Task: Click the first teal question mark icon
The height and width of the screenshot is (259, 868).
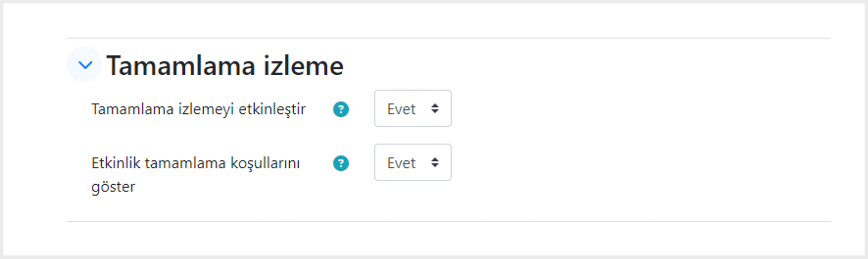Action: tap(341, 109)
